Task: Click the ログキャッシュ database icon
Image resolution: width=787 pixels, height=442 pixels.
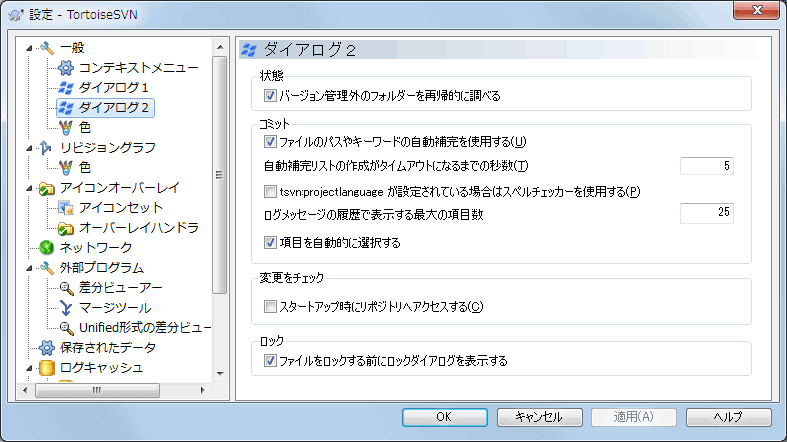Action: tap(47, 368)
